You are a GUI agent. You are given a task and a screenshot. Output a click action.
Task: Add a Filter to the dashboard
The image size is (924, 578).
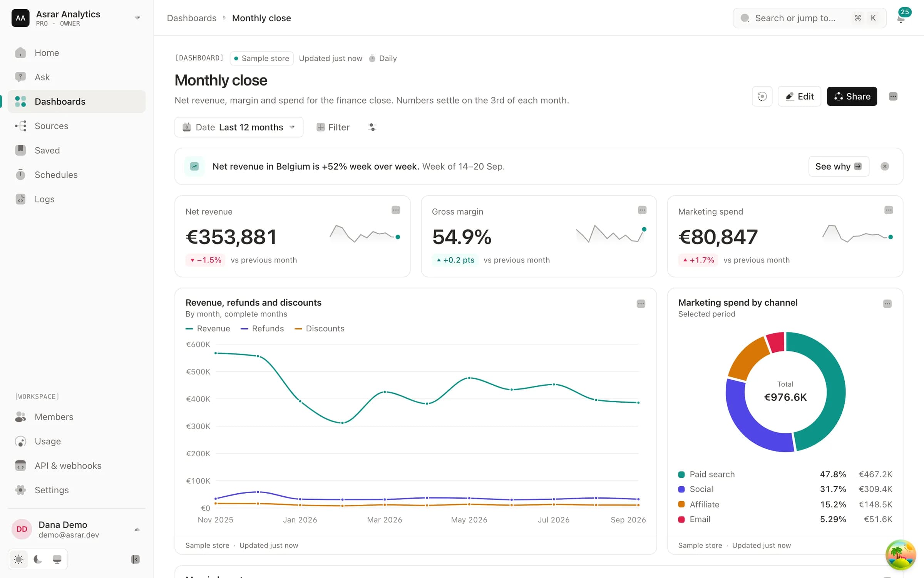pyautogui.click(x=333, y=127)
